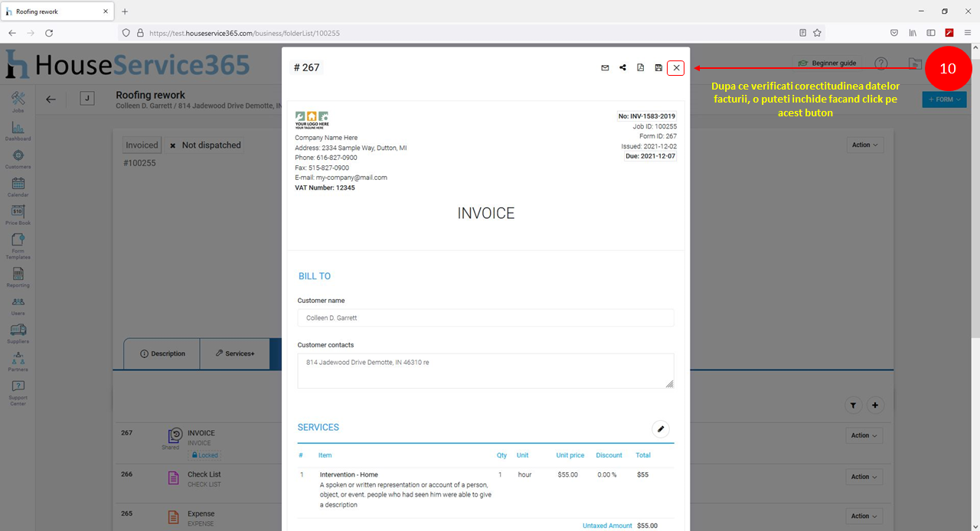The height and width of the screenshot is (531, 980).
Task: Open Form Templates in the sidebar
Action: 18,246
